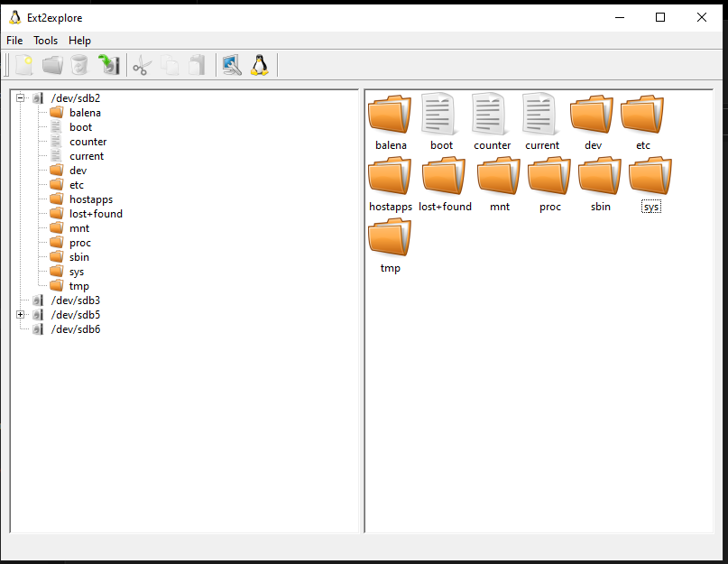Click sys folder icon in right pane

(651, 176)
